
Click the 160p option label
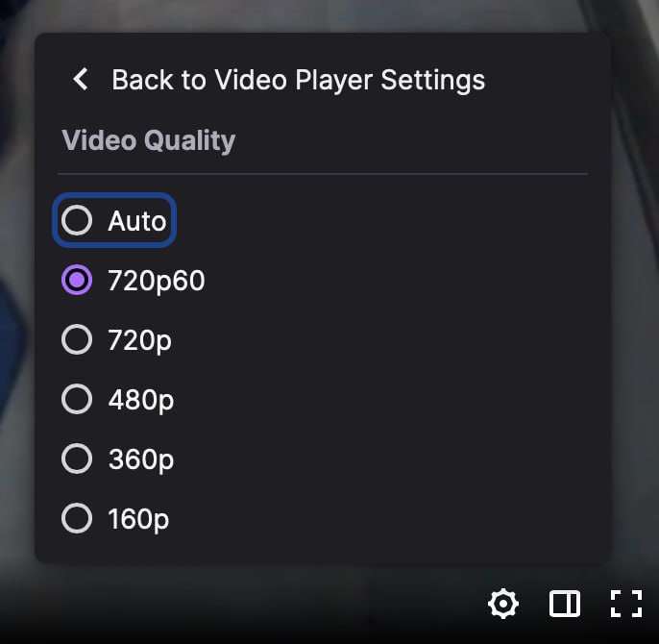coord(138,519)
